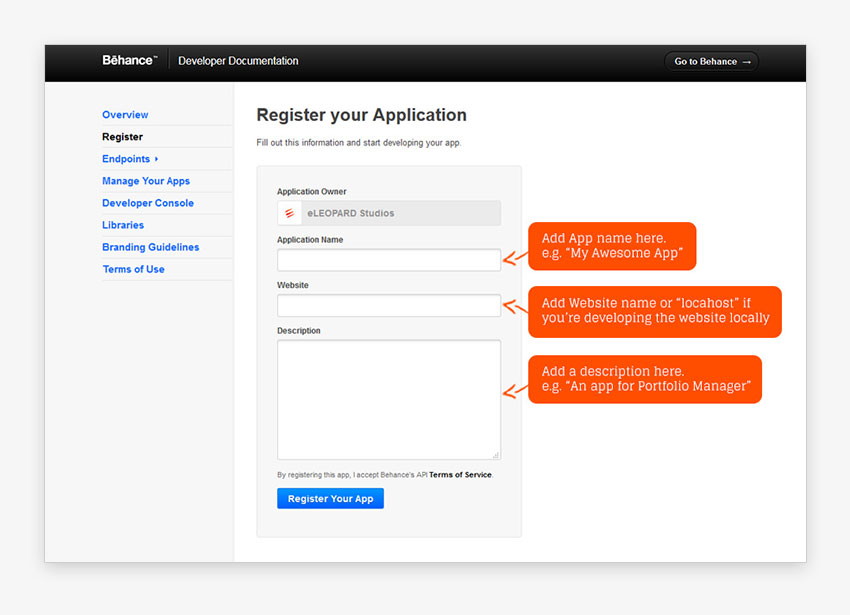
Task: Expand the Endpoints arrow in the sidebar
Action: point(157,159)
